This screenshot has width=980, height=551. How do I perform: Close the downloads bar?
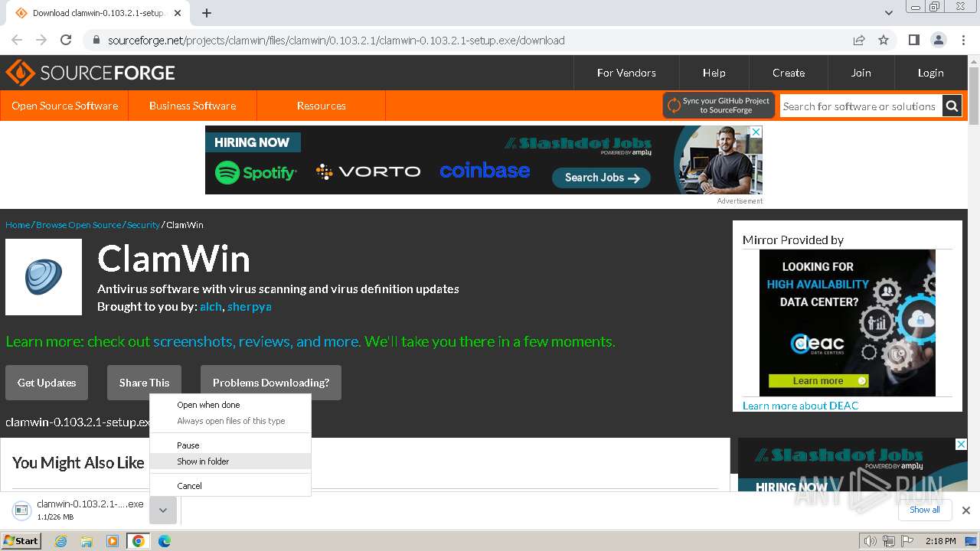coord(966,510)
